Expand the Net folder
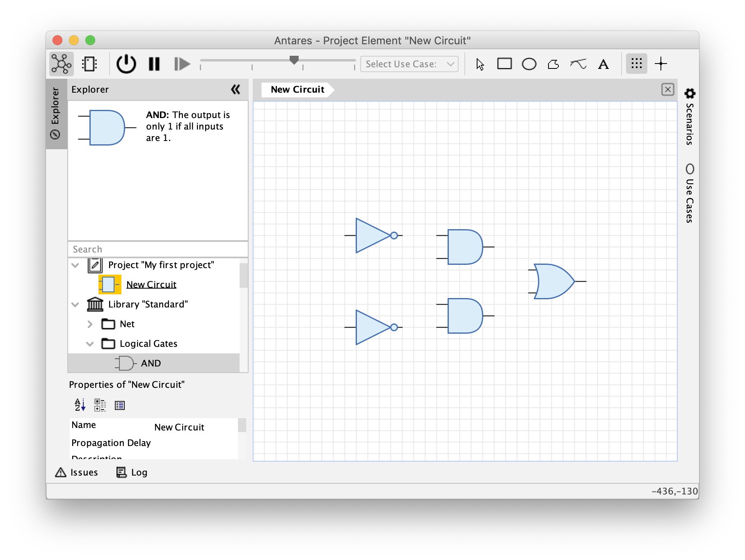The width and height of the screenshot is (745, 560). point(90,324)
